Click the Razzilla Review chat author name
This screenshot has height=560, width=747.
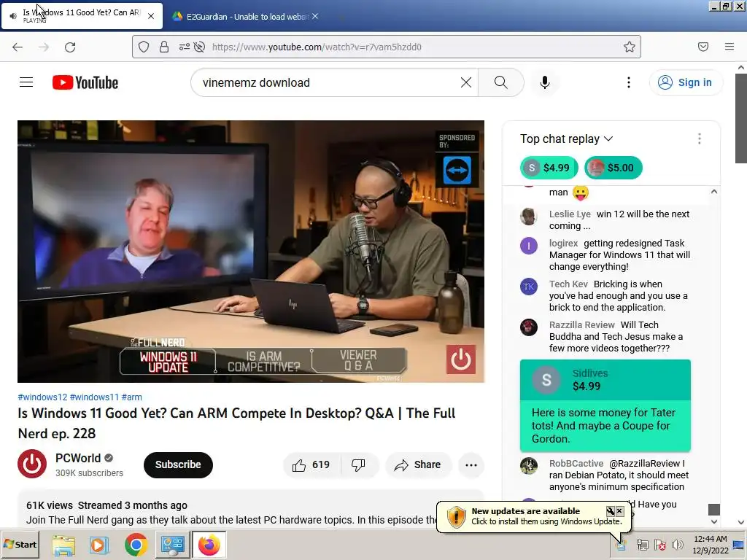(x=581, y=324)
